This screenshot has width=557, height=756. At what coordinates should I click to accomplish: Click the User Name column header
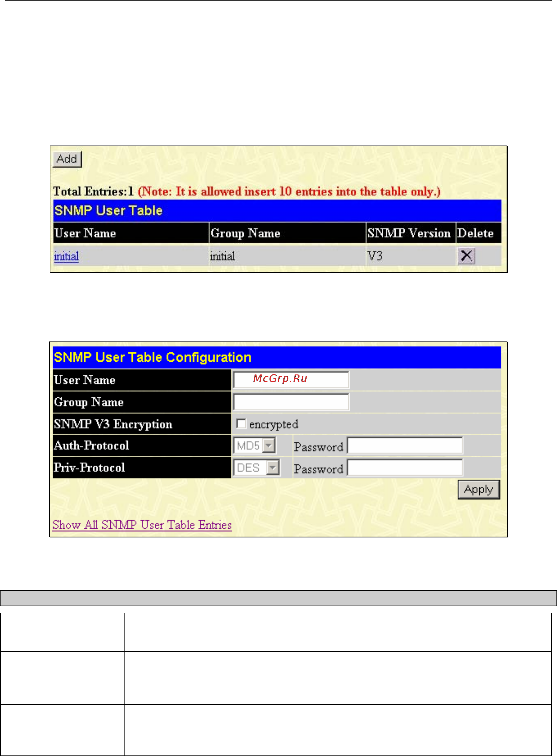click(x=131, y=233)
